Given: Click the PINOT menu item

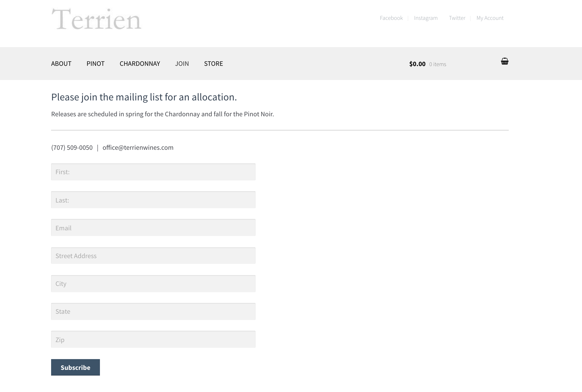Looking at the screenshot, I should [95, 64].
